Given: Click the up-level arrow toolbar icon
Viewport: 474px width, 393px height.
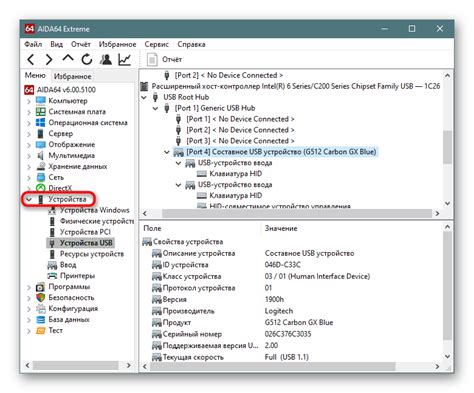Looking at the screenshot, I should tap(68, 58).
